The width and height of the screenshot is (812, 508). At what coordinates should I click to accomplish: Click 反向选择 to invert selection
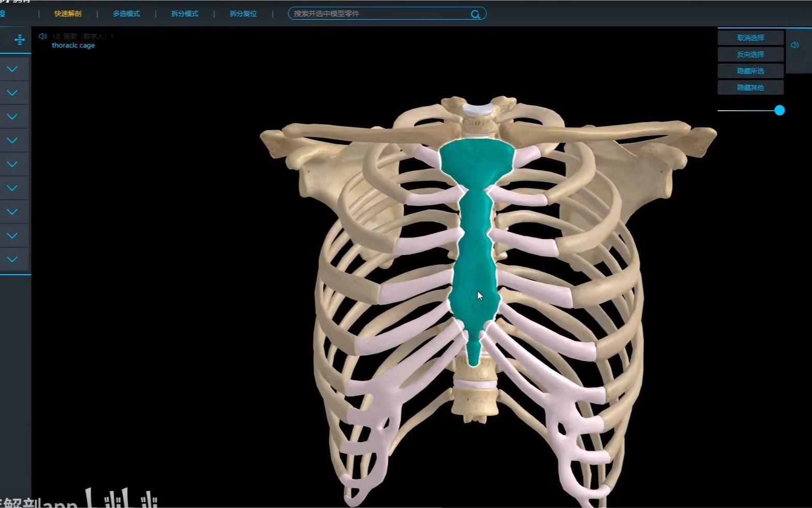(750, 54)
